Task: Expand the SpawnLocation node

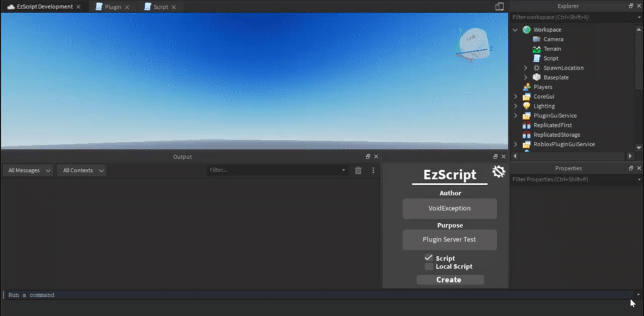Action: pos(526,68)
